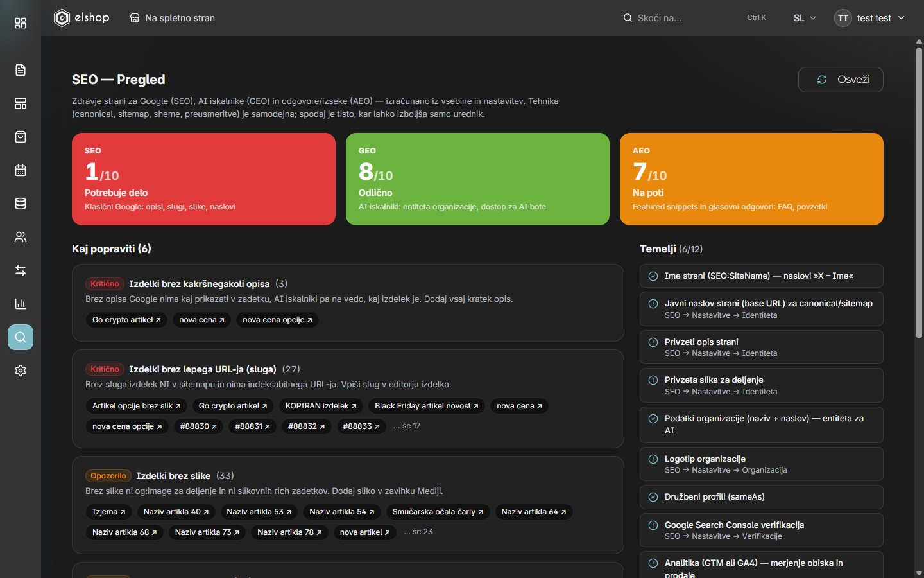Open the shopping bag icon in the sidebar

pos(21,137)
